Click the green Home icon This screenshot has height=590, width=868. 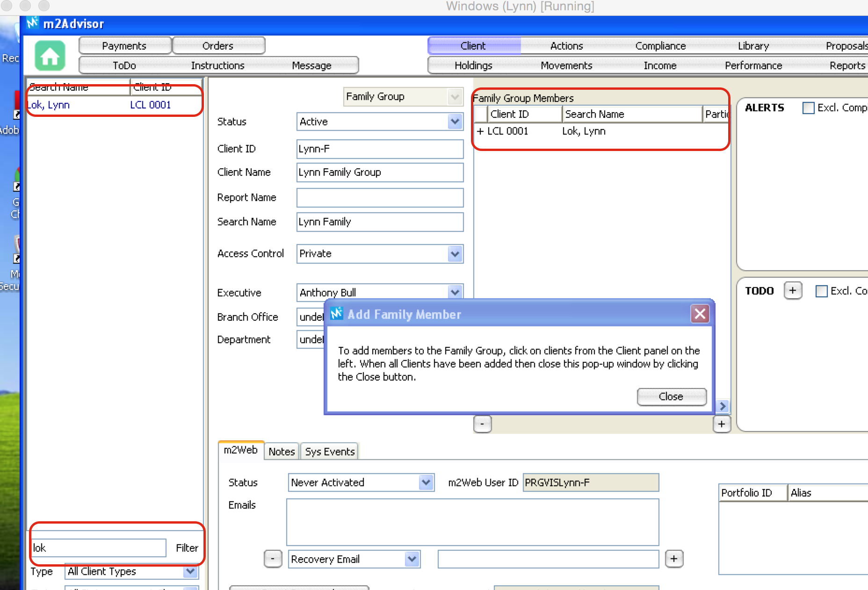coord(50,56)
